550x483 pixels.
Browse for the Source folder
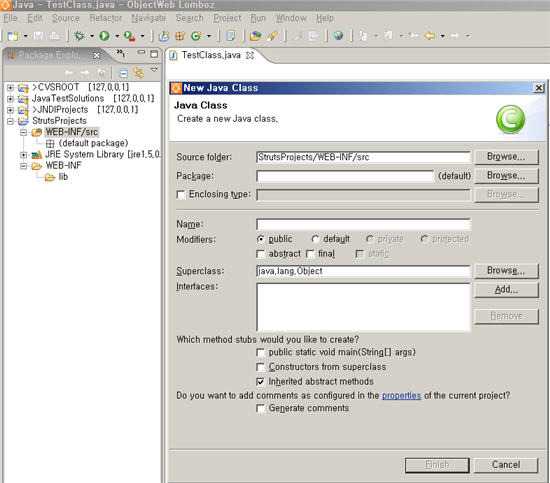tap(506, 157)
